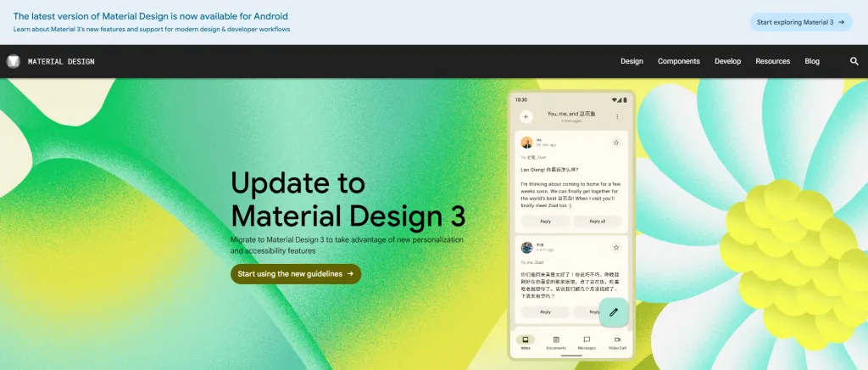The width and height of the screenshot is (868, 370).
Task: Tap Reply all on first email
Action: [x=598, y=221]
